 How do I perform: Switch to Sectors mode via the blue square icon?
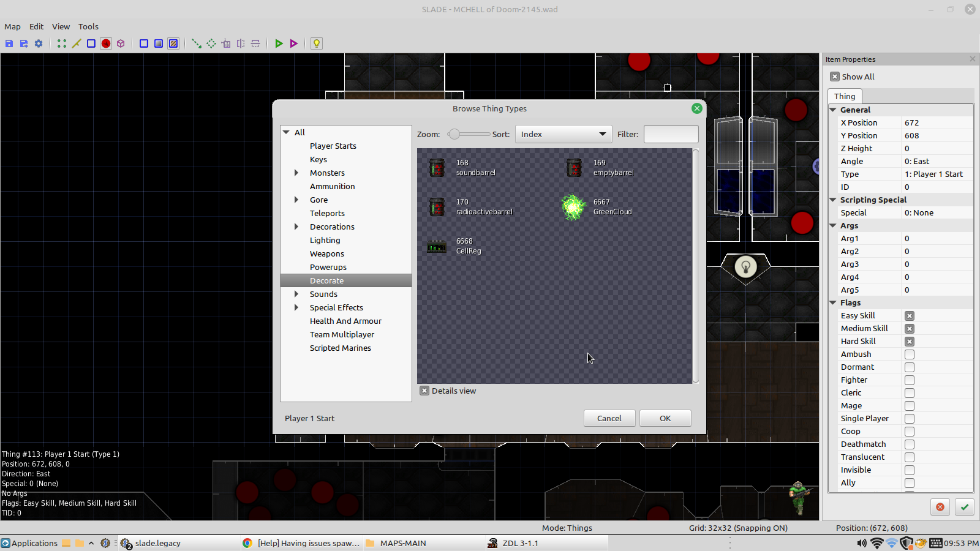point(91,43)
